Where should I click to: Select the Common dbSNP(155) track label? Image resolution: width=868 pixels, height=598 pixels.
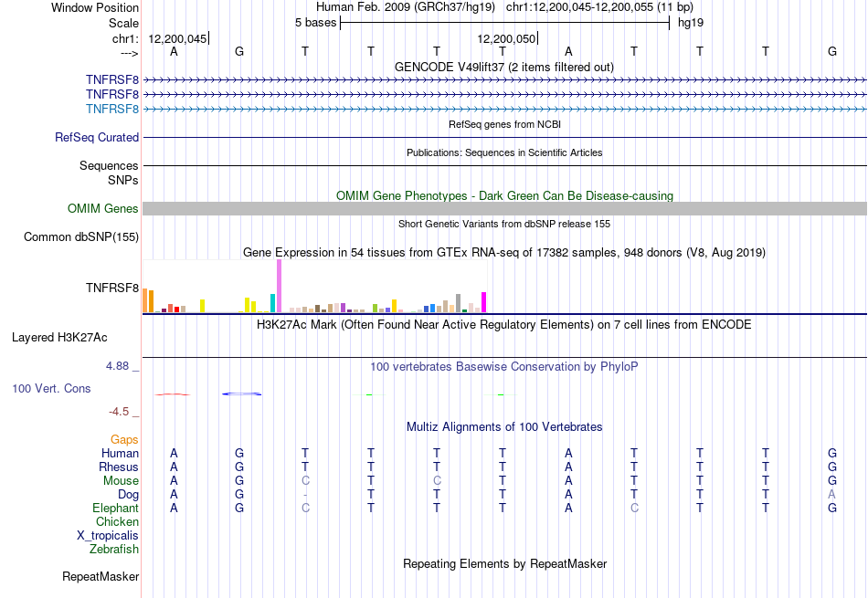point(80,236)
